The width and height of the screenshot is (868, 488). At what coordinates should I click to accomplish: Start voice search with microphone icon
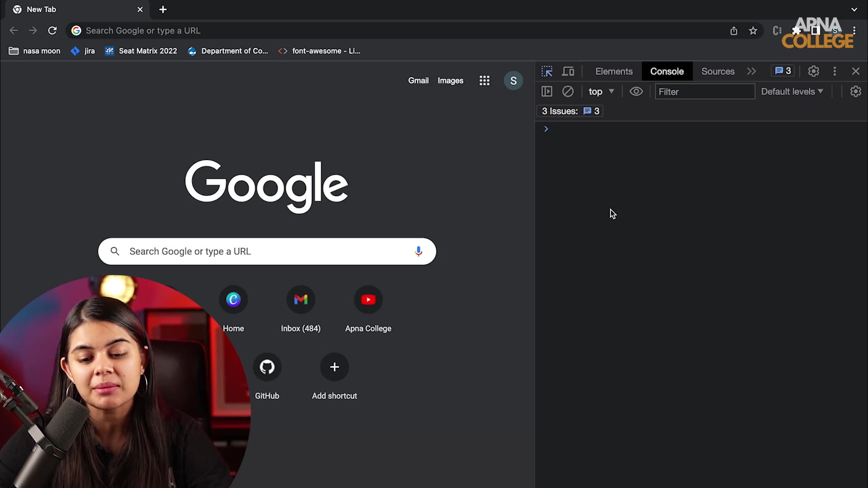419,251
